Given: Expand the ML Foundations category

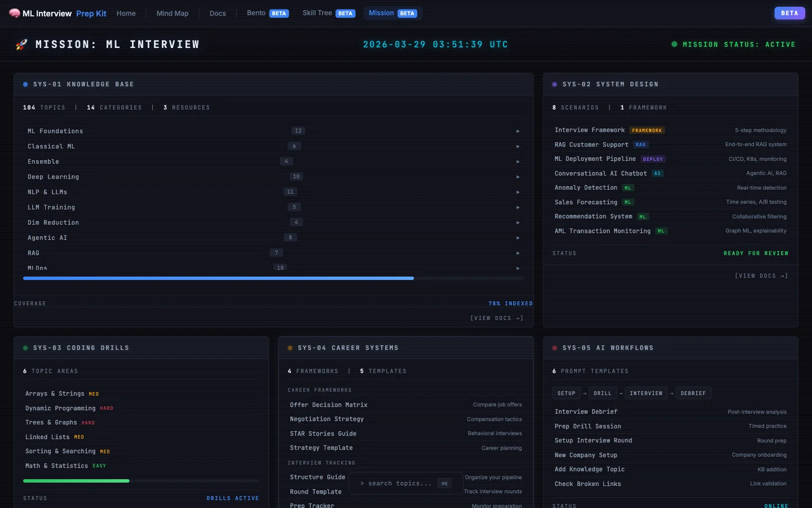Looking at the screenshot, I should pos(518,132).
